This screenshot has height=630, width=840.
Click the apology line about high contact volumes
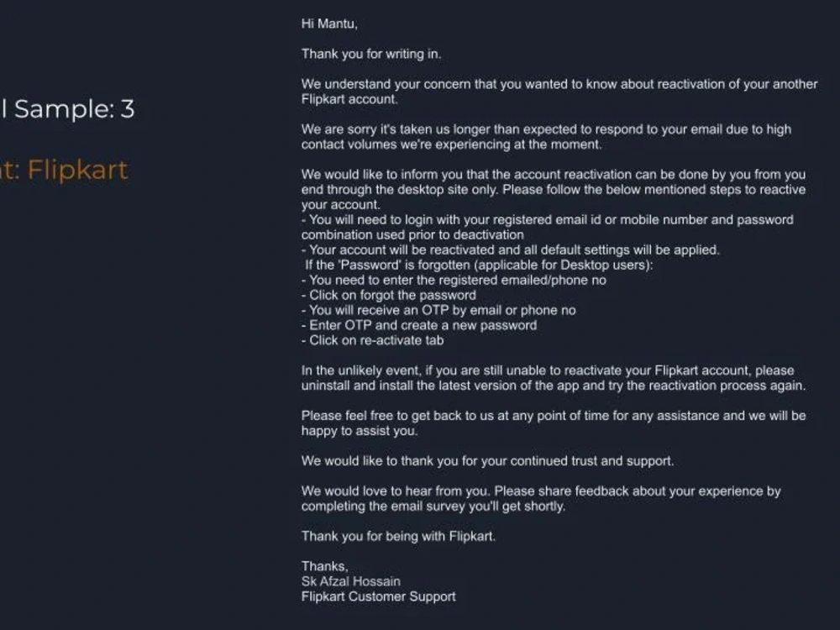click(546, 137)
